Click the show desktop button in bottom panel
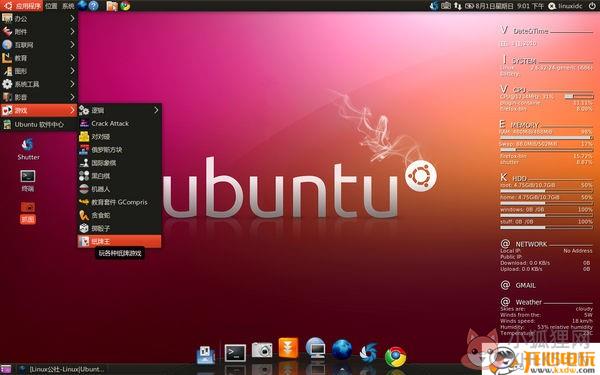Screen dimensions: 600x375 coord(6,369)
